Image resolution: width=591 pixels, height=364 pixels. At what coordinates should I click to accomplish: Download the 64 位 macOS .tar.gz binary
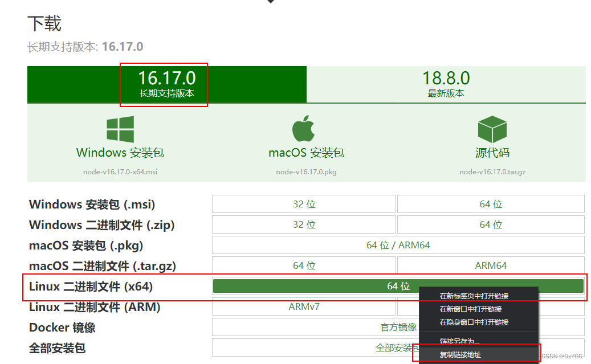[x=304, y=265]
